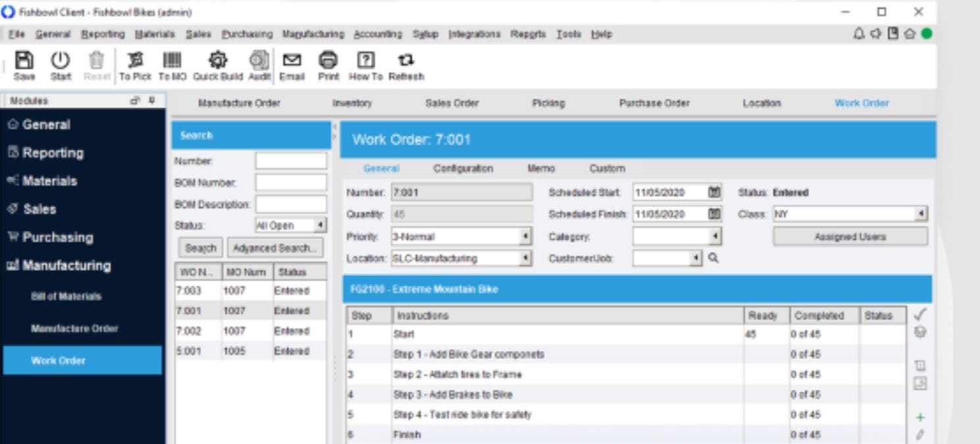Open the Customer:Job dropdown
980x444 pixels.
point(697,258)
